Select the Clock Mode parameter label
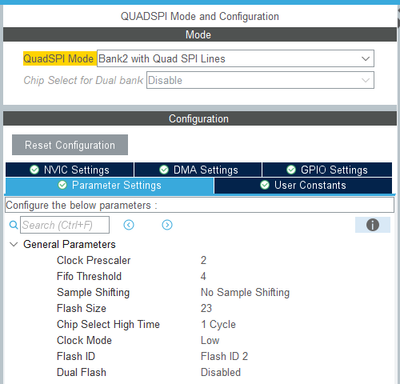 point(84,340)
